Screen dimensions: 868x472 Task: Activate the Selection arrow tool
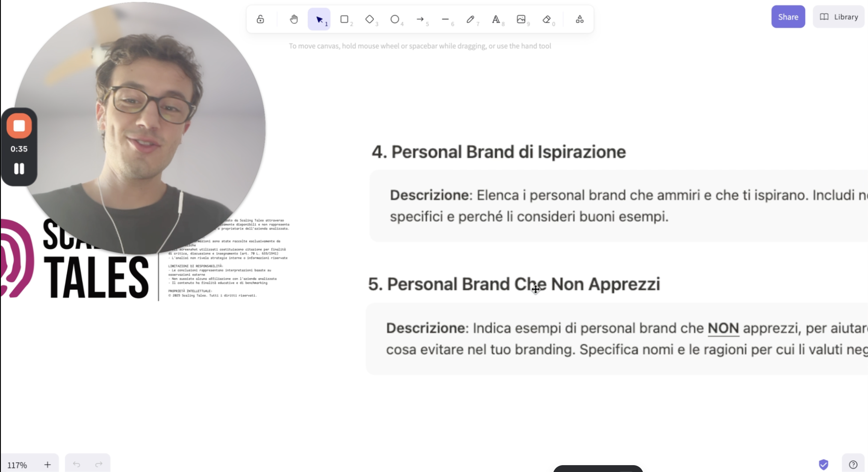tap(319, 19)
